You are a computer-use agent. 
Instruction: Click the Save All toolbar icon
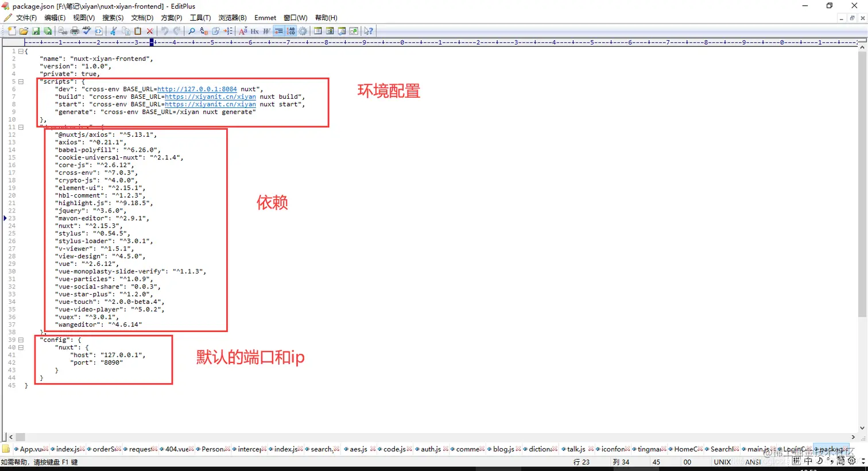[x=48, y=31]
